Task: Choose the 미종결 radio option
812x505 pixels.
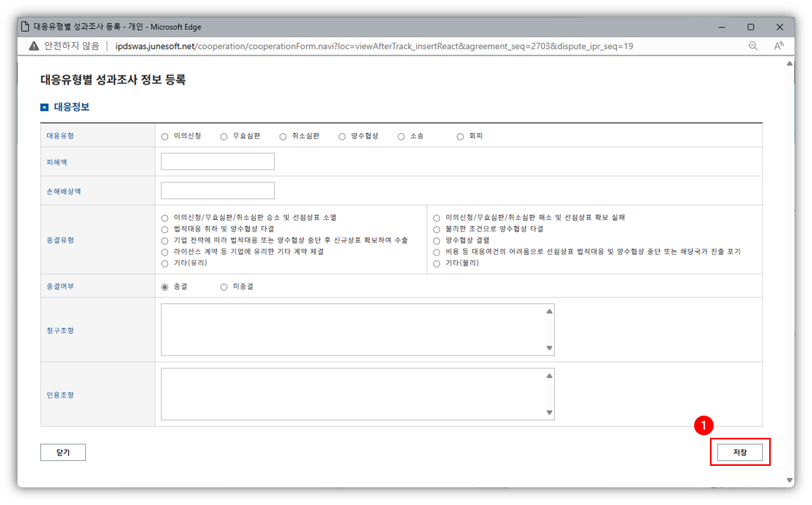Action: pos(224,287)
